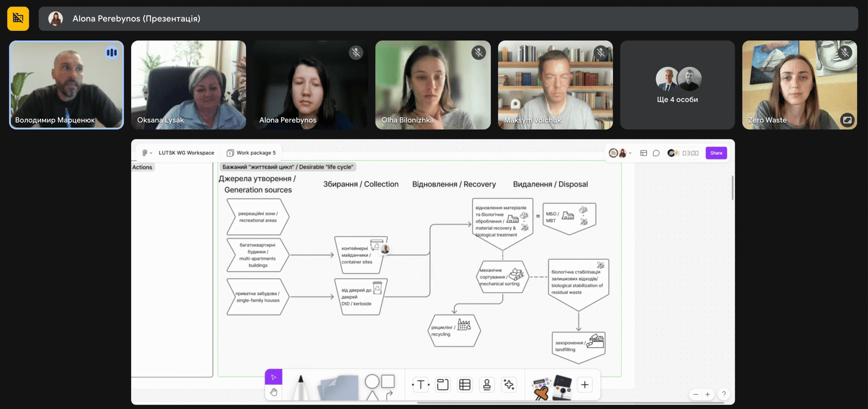This screenshot has width=868, height=409.
Task: Select the Stamp tool
Action: [487, 385]
